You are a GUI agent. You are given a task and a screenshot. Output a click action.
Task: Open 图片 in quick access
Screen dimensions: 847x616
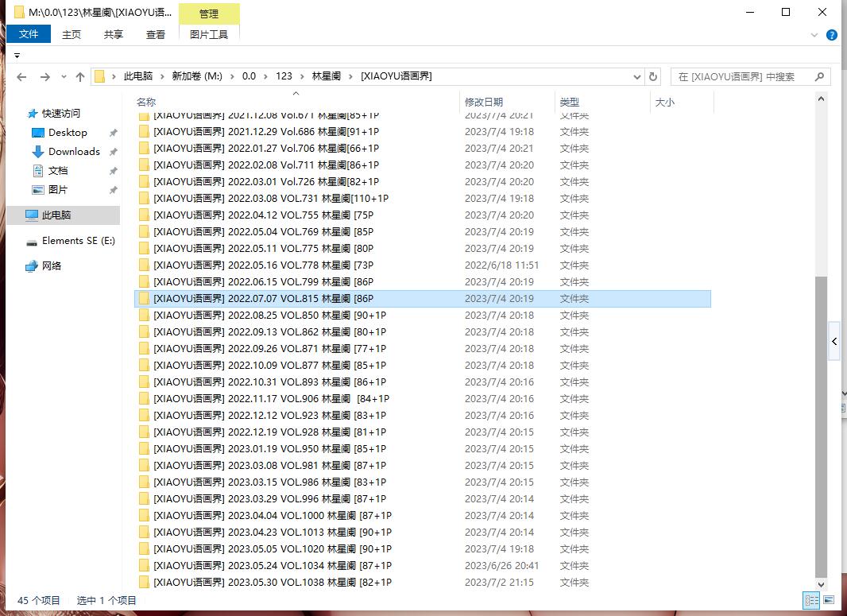coord(58,190)
